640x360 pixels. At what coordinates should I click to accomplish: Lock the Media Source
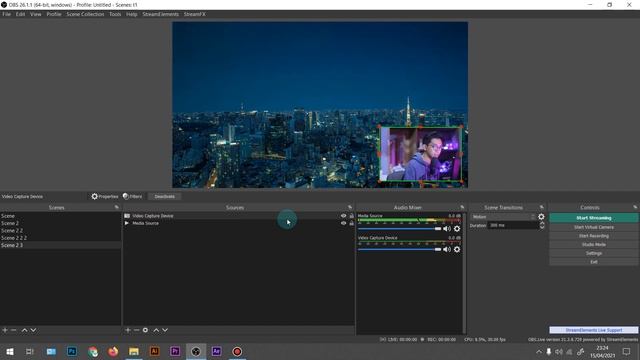(x=351, y=223)
